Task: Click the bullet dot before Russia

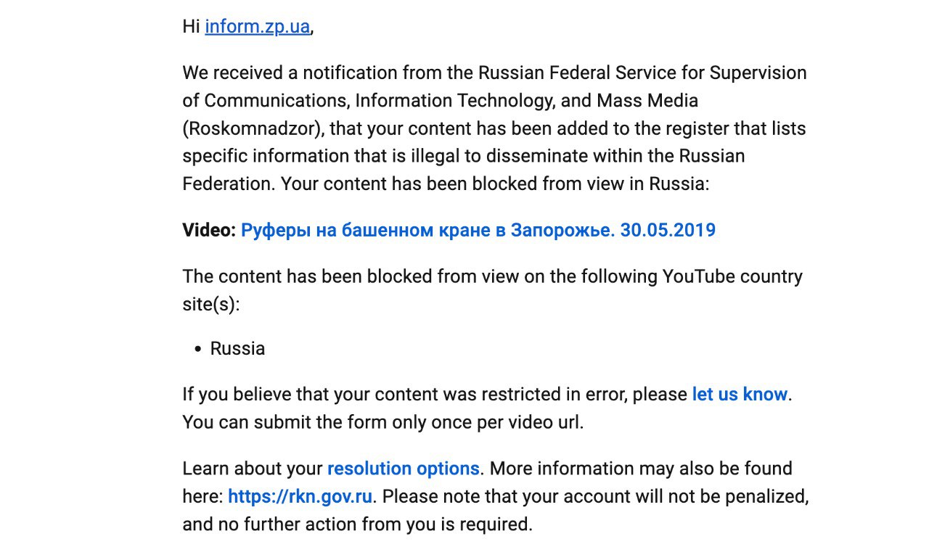Action: [x=197, y=350]
